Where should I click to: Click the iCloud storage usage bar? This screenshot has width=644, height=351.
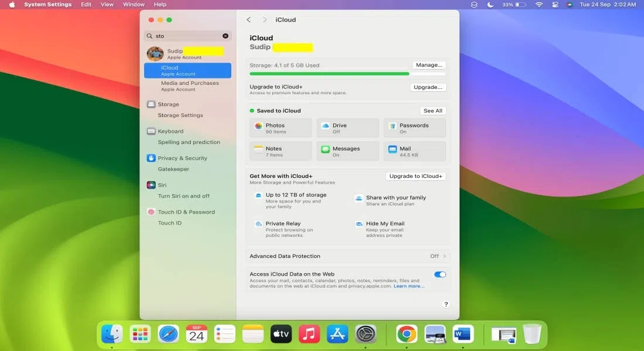(347, 74)
